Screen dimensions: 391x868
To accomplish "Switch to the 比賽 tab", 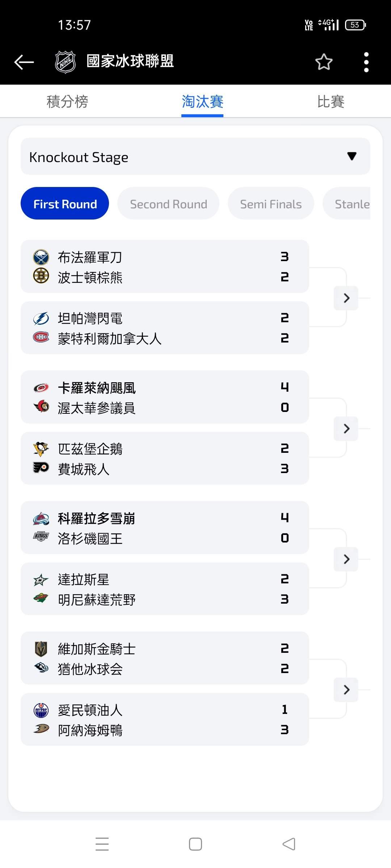I will (x=331, y=102).
